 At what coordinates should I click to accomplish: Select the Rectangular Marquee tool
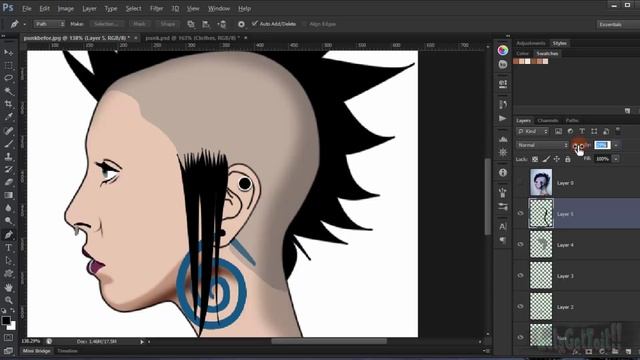point(9,65)
